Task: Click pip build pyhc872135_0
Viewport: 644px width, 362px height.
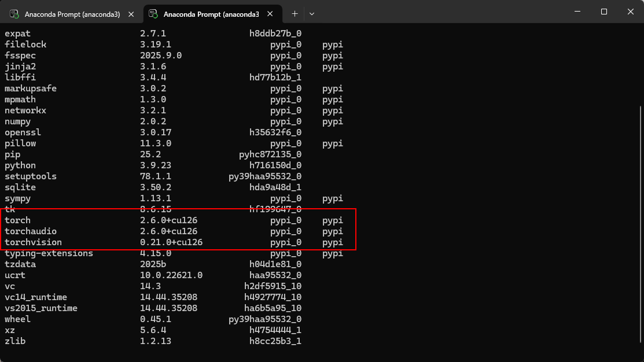Action: click(270, 155)
